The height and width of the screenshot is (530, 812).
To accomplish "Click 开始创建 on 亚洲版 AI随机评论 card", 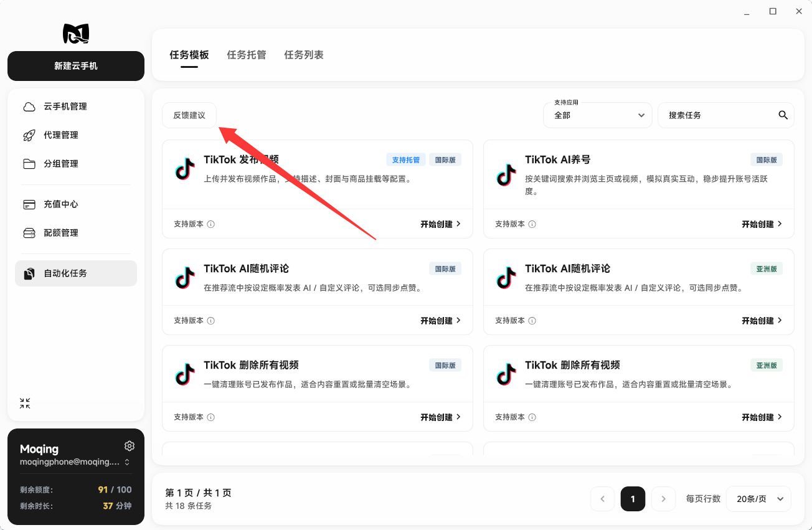I will (762, 321).
